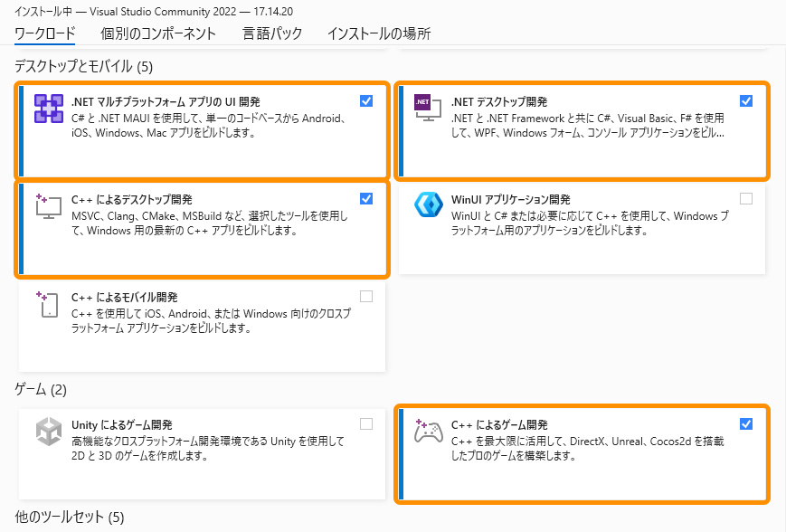Click the Unity game development icon
Image resolution: width=786 pixels, height=532 pixels.
click(x=48, y=432)
